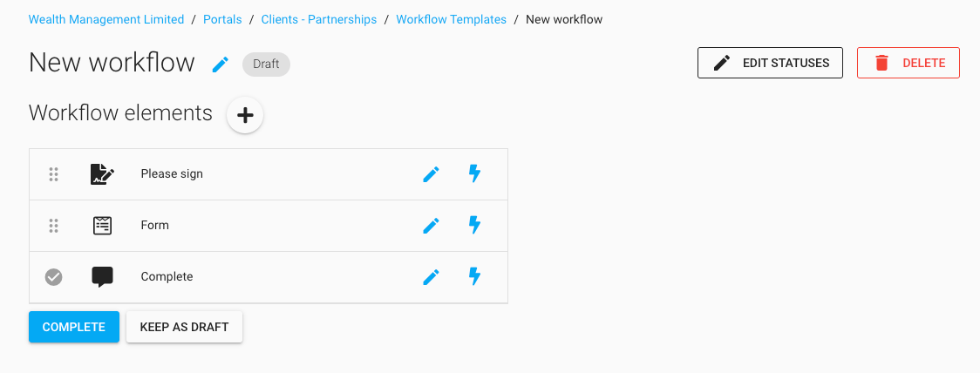Click the Form element type icon
Screen dimensions: 980x373
click(x=102, y=226)
